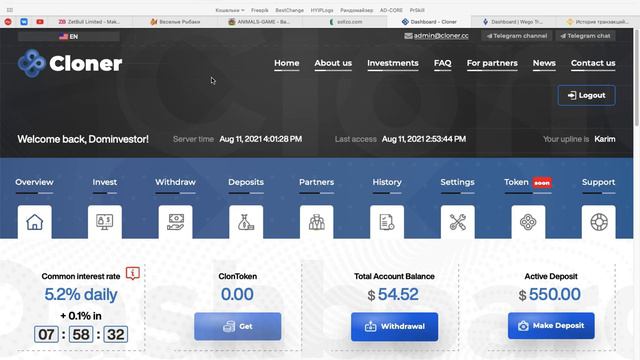Switch to the Withdraw tab label

(x=176, y=182)
